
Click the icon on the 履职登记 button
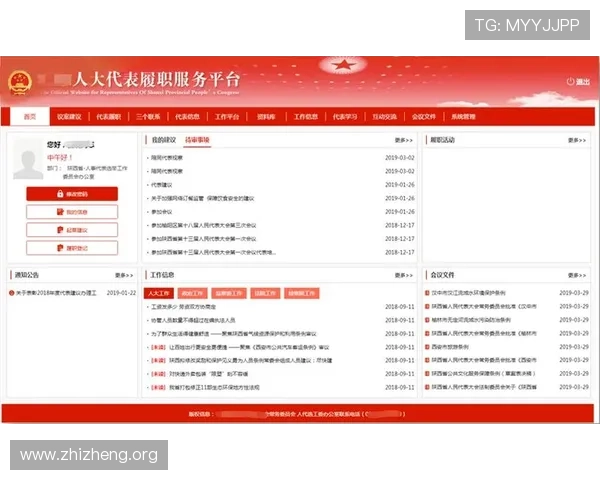coord(60,248)
